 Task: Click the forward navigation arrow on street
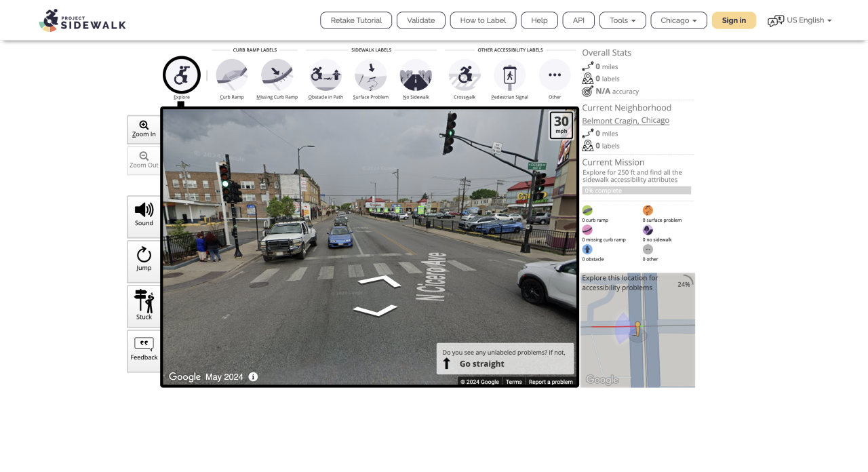(379, 281)
